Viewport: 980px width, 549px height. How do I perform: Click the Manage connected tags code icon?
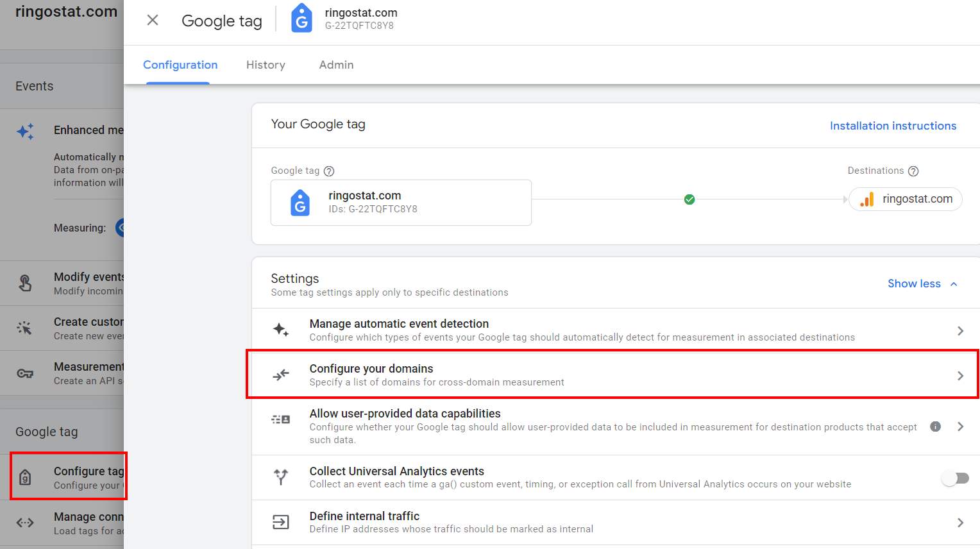(25, 523)
